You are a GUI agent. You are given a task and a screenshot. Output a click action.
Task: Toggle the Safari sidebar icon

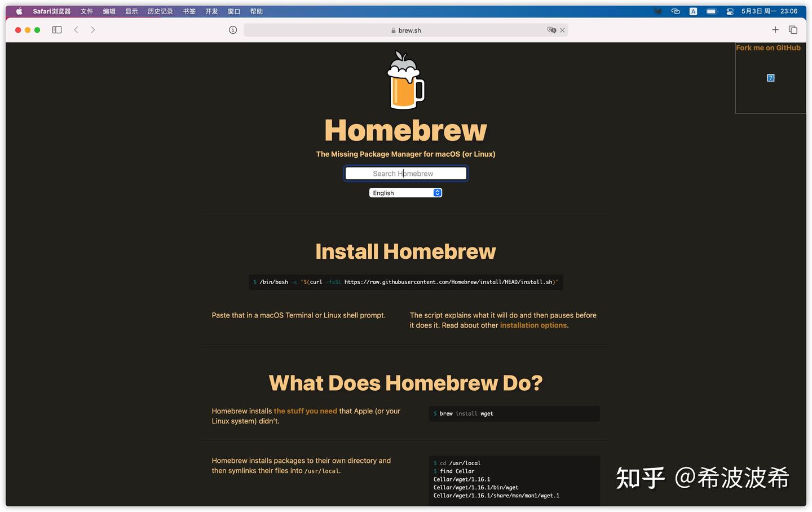click(56, 29)
